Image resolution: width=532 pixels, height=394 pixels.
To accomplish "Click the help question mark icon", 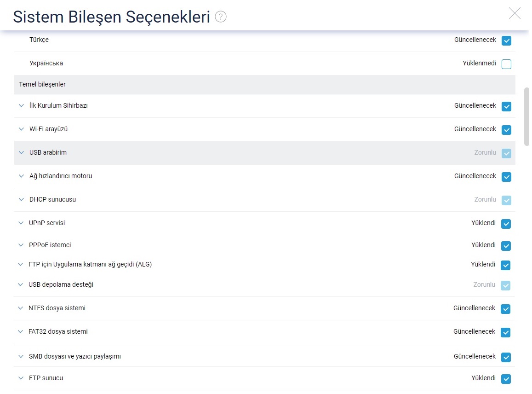I will 221,17.
